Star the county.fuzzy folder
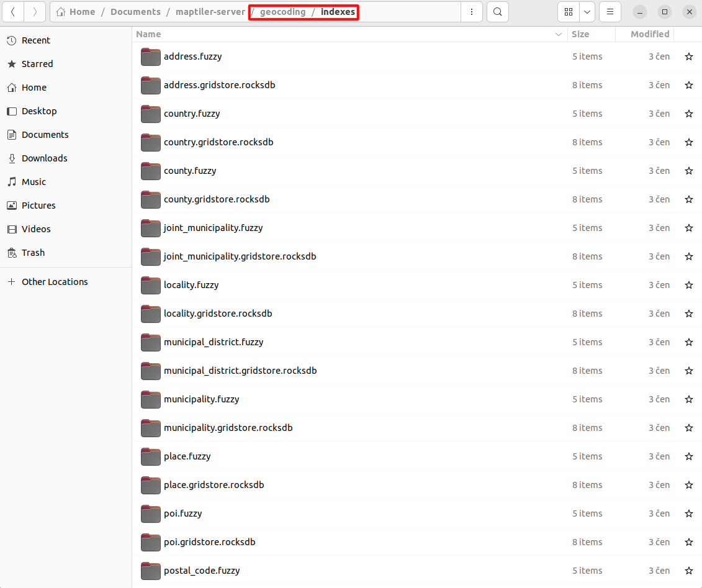This screenshot has height=588, width=702. [x=688, y=171]
